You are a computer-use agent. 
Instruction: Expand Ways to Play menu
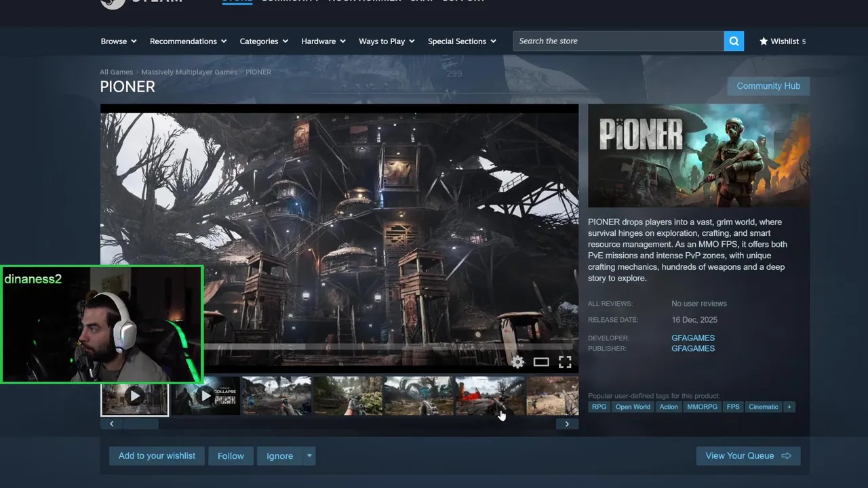point(387,41)
